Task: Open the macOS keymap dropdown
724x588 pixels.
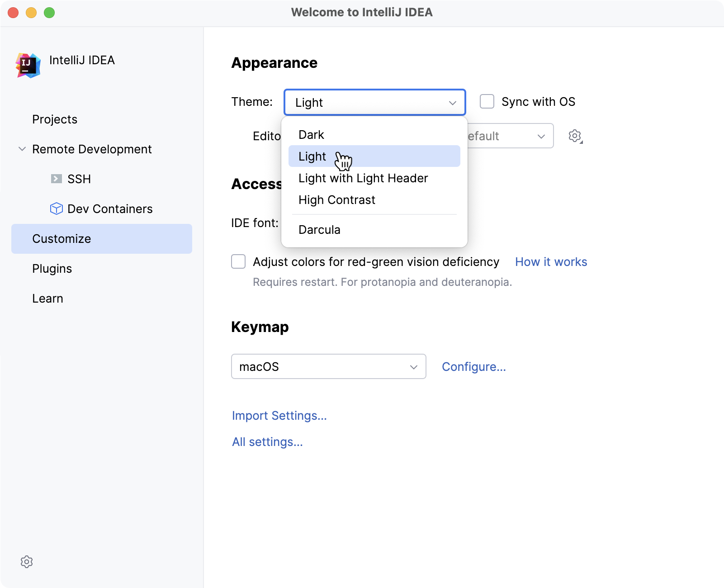Action: [x=329, y=366]
